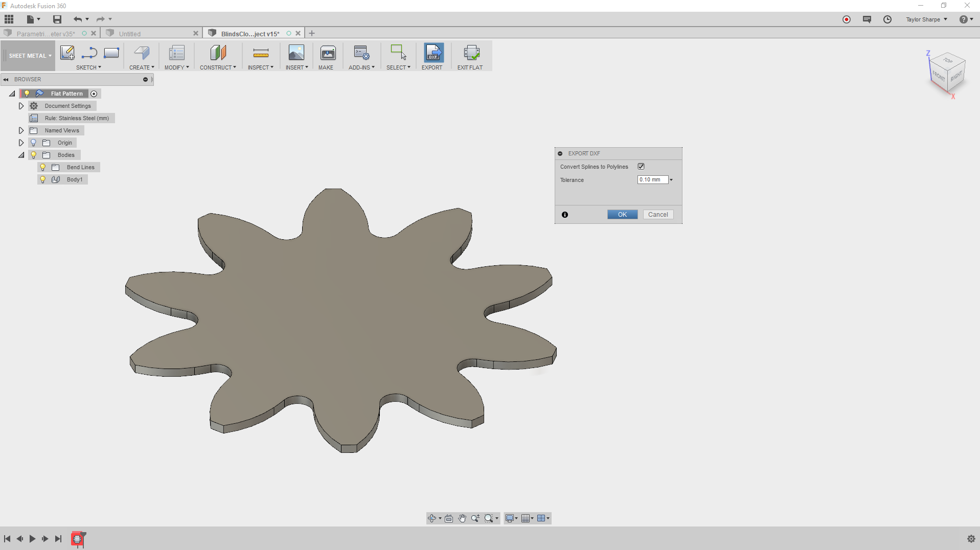The width and height of the screenshot is (980, 550).
Task: Switch to the Untitled document tab
Action: 130,34
